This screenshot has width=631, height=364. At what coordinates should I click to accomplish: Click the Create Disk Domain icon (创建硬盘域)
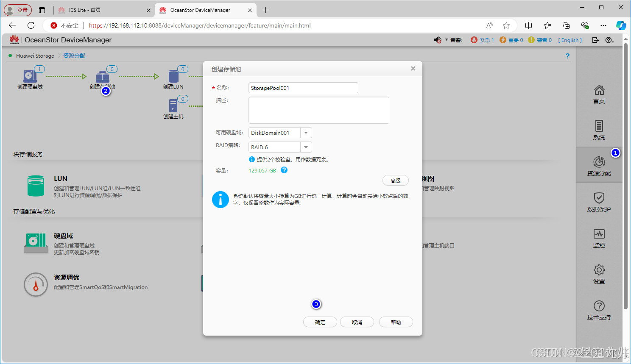click(30, 76)
